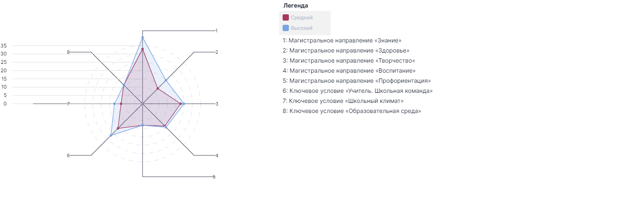Viewport: 644px width, 210px height.
Task: Click «Учитель. Школьная команда» description
Action: click(358, 91)
